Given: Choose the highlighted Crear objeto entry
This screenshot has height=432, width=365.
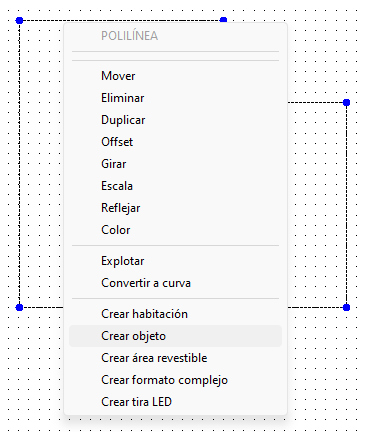Looking at the screenshot, I should tap(175, 336).
